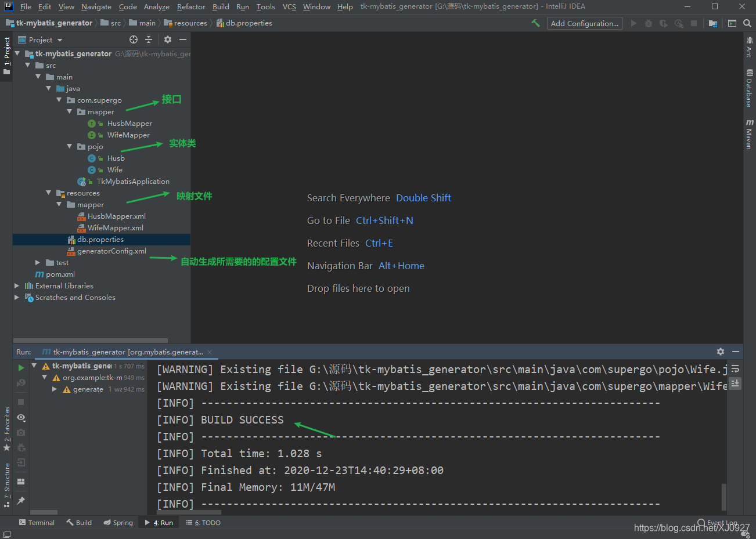Image resolution: width=756 pixels, height=539 pixels.
Task: Open the 6: TODO tool window tab
Action: pos(203,523)
